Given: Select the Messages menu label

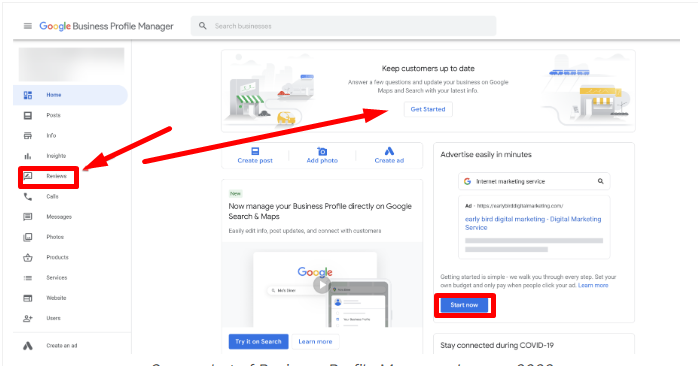Looking at the screenshot, I should [59, 217].
